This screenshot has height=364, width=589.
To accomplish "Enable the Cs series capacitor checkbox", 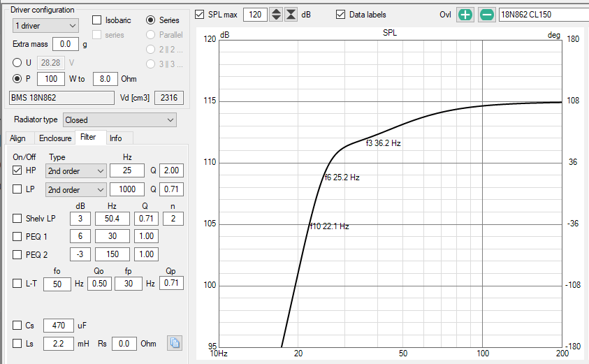I will (17, 325).
